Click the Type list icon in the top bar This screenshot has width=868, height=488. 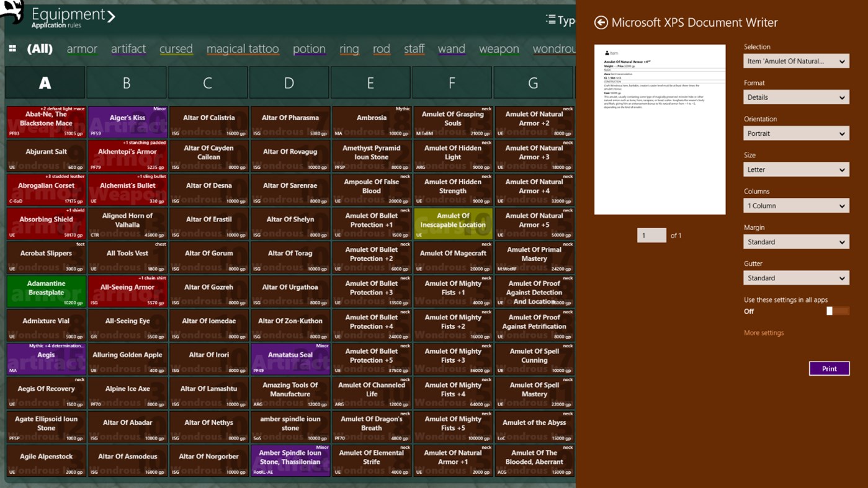click(551, 19)
